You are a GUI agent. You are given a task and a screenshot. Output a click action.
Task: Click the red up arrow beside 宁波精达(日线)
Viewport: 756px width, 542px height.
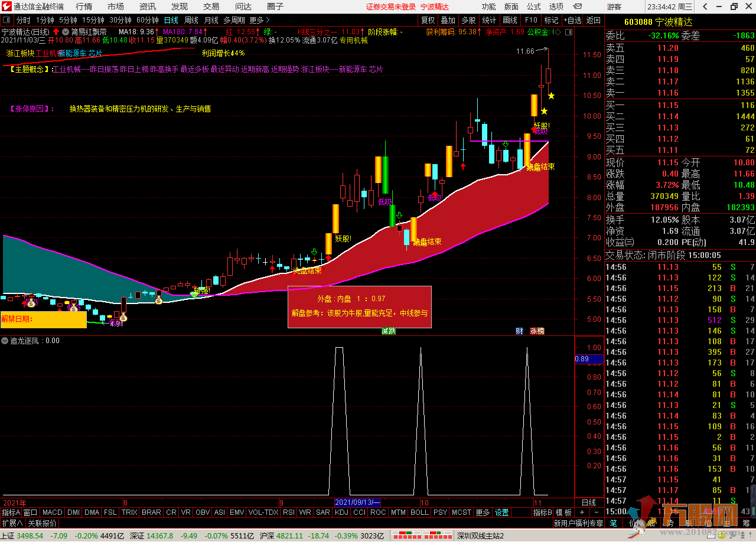56,31
